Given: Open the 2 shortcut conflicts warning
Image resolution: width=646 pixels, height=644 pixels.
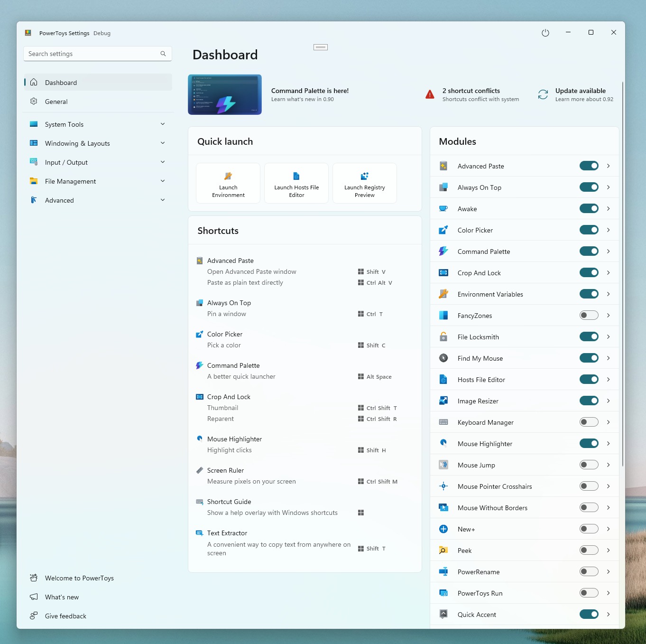Looking at the screenshot, I should pos(471,94).
